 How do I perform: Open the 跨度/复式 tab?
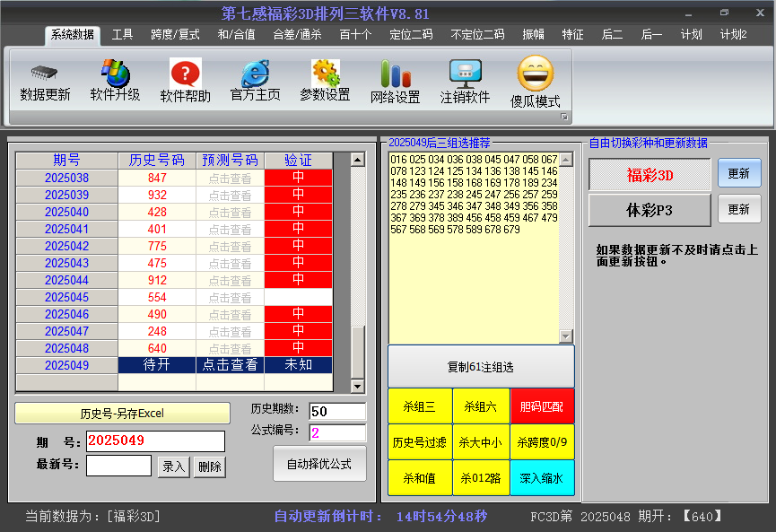pyautogui.click(x=175, y=35)
